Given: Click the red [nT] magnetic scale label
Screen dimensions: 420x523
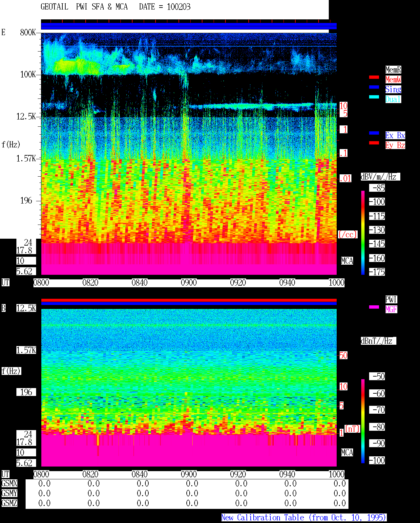Looking at the screenshot, I should (x=353, y=429).
